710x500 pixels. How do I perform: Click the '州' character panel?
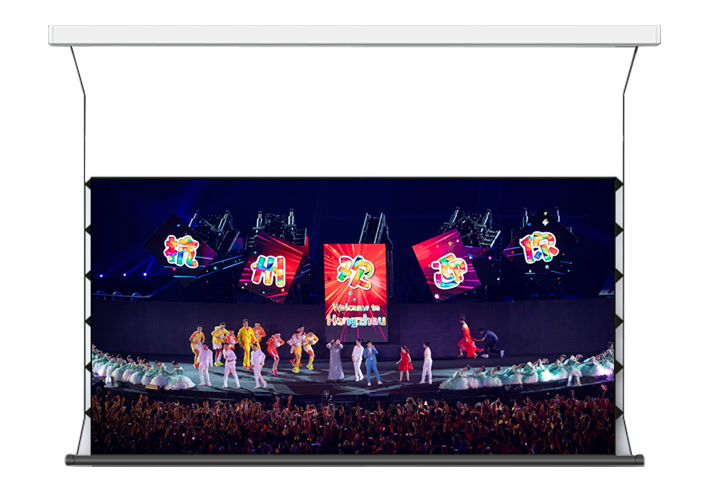(271, 266)
